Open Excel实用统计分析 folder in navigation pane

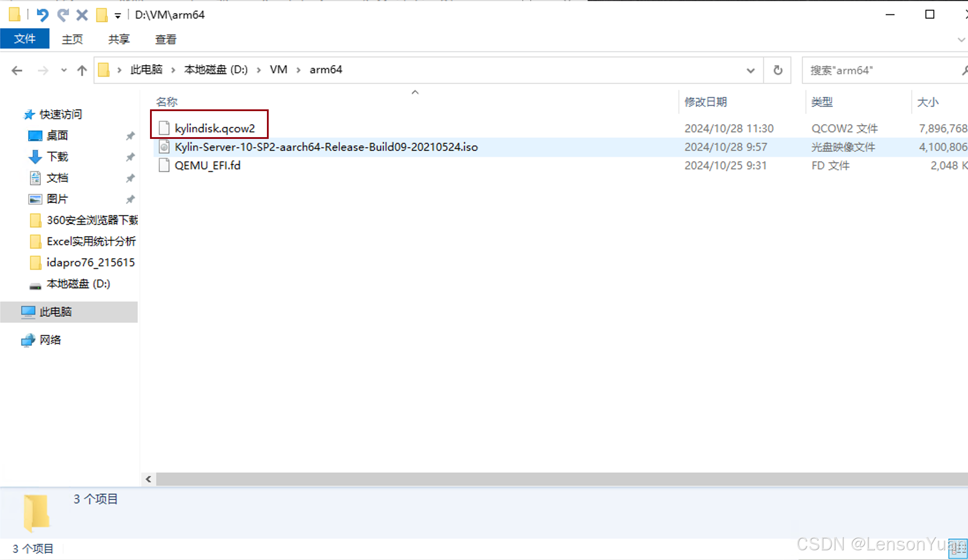(x=91, y=241)
